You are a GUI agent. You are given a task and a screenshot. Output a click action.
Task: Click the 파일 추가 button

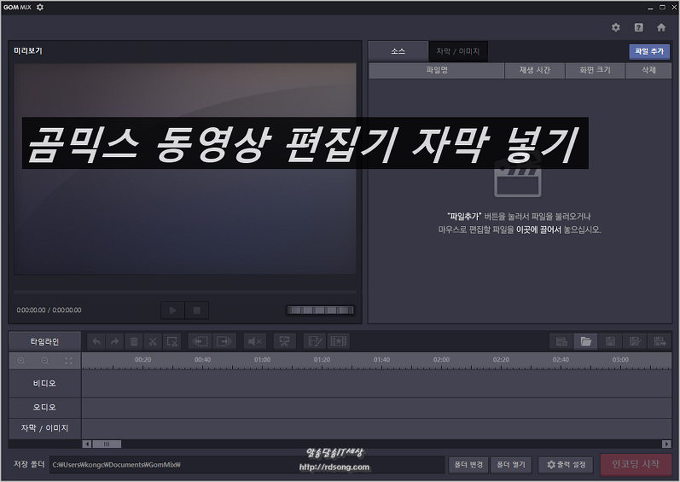(x=649, y=52)
